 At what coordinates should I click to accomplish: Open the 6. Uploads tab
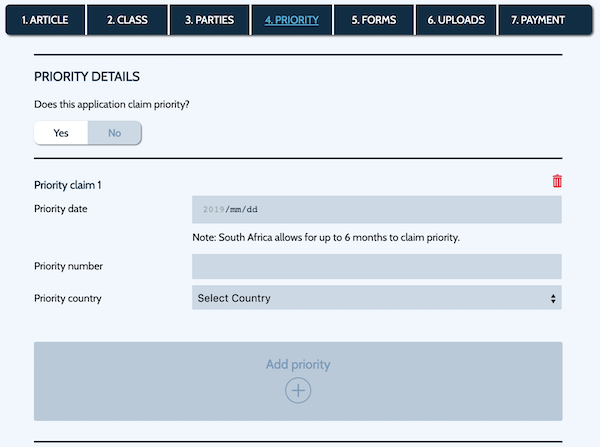tap(456, 20)
